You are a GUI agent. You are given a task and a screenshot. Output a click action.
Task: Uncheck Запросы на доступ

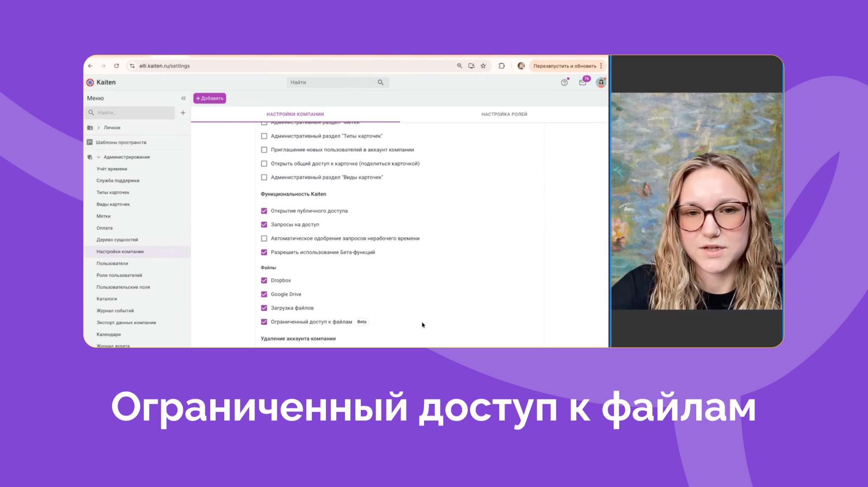[264, 225]
